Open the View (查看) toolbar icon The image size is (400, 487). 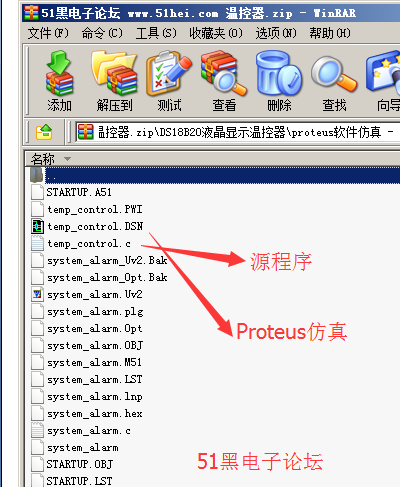[x=224, y=81]
